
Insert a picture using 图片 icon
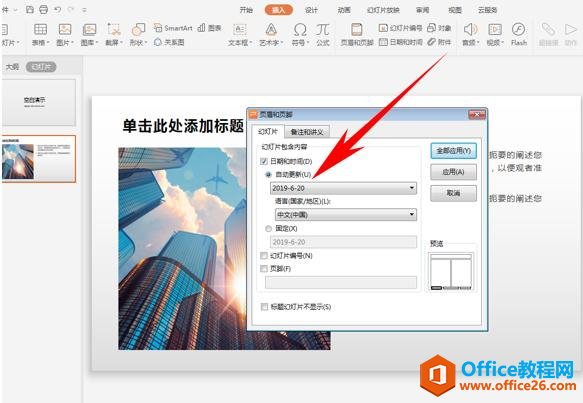point(65,29)
